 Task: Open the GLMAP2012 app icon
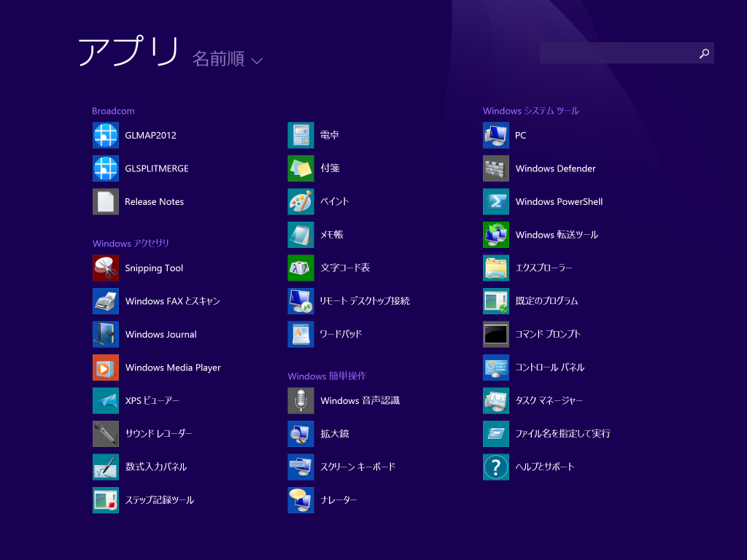click(x=105, y=135)
